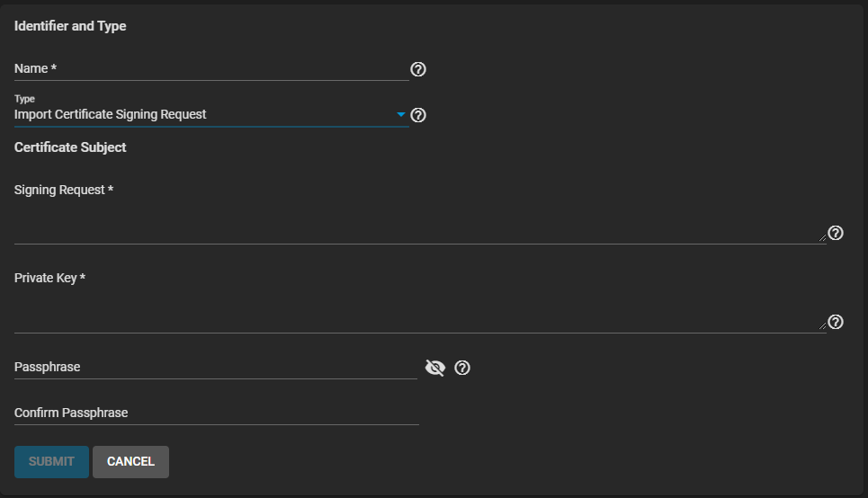Screen dimensions: 868x498
Task: Focus the Passphrase input field
Action: [216, 368]
